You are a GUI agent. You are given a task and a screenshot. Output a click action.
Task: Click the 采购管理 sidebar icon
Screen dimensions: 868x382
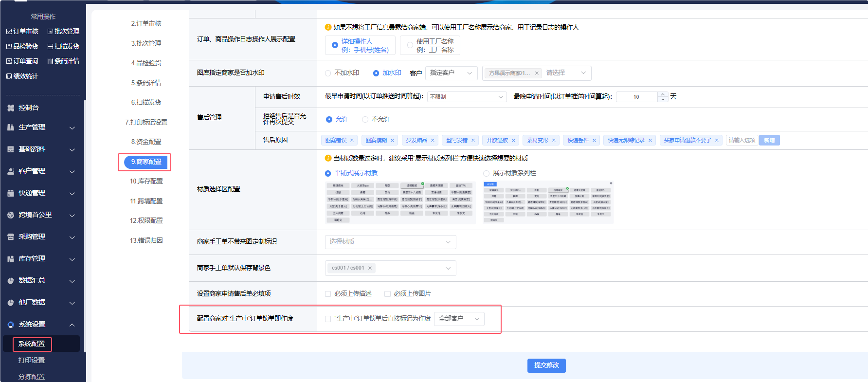[x=11, y=237]
